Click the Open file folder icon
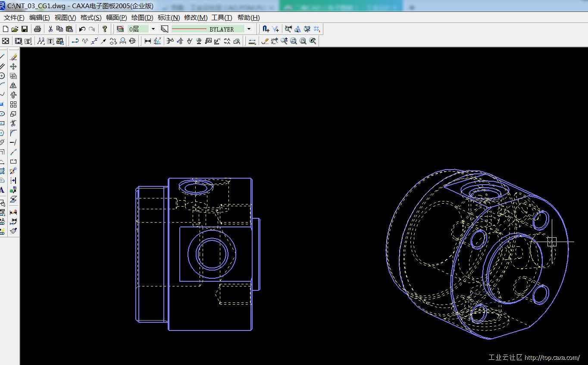This screenshot has height=365, width=588. [15, 29]
